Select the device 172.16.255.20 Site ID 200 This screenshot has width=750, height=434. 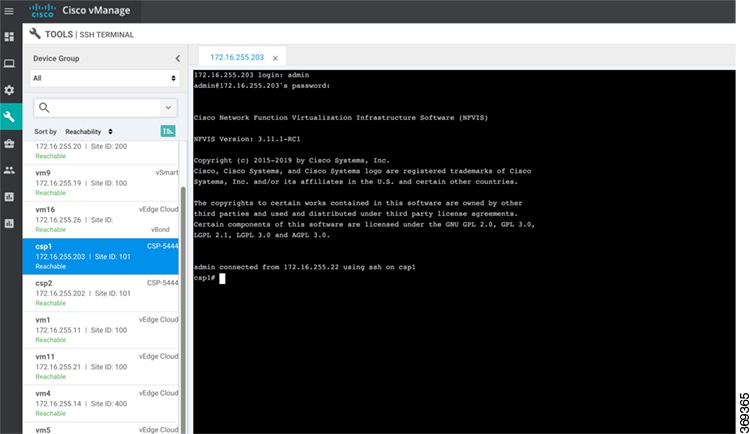click(x=101, y=152)
